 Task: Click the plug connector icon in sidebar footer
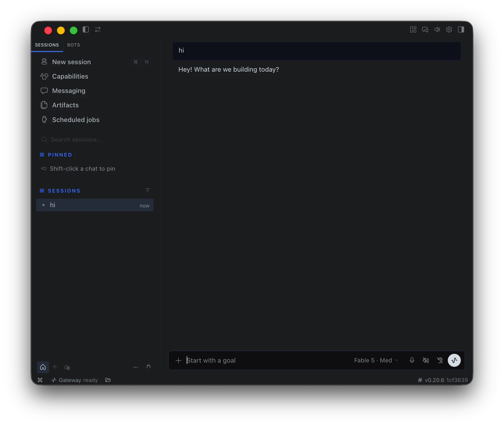(x=149, y=367)
